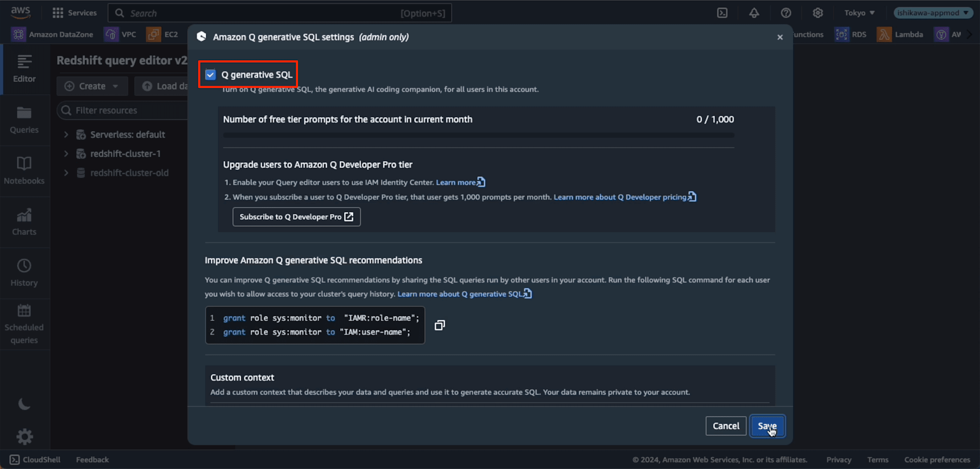The width and height of the screenshot is (980, 469).
Task: Select the Charts sidebar tab
Action: 24,222
